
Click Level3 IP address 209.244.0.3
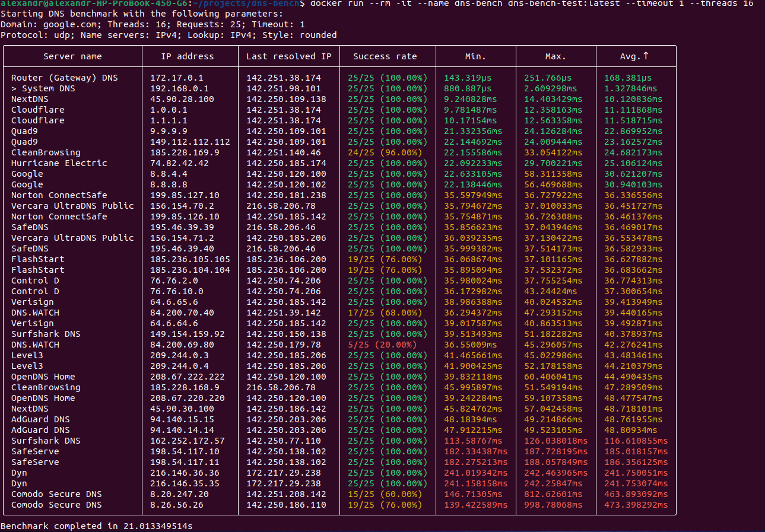[179, 355]
